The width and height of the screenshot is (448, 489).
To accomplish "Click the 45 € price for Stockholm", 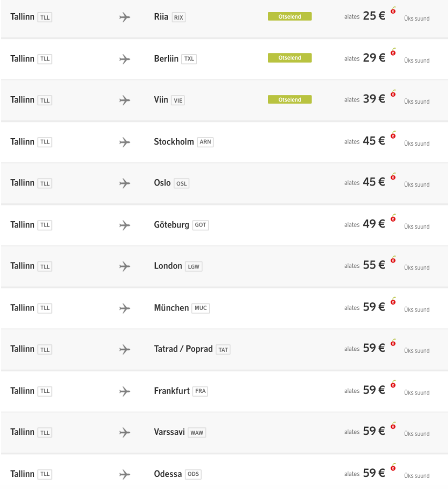I will (x=374, y=141).
